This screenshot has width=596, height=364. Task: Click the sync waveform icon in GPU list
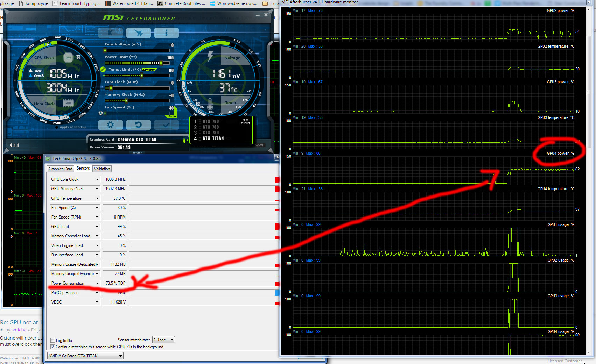245,122
